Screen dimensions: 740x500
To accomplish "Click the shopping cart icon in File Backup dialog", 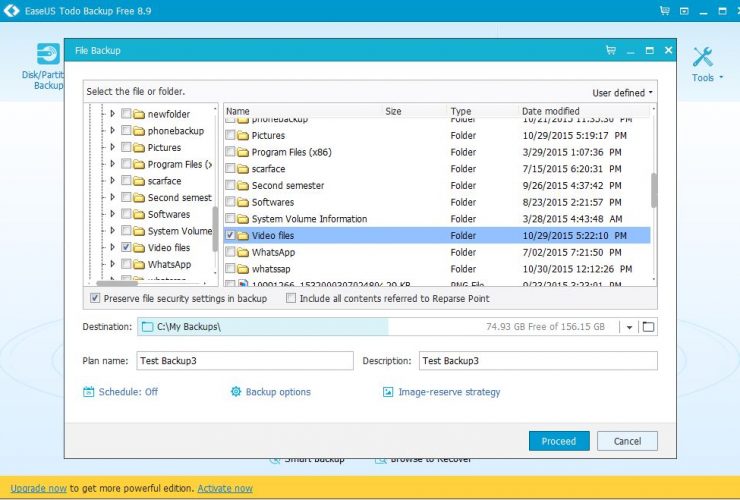I will [x=611, y=50].
